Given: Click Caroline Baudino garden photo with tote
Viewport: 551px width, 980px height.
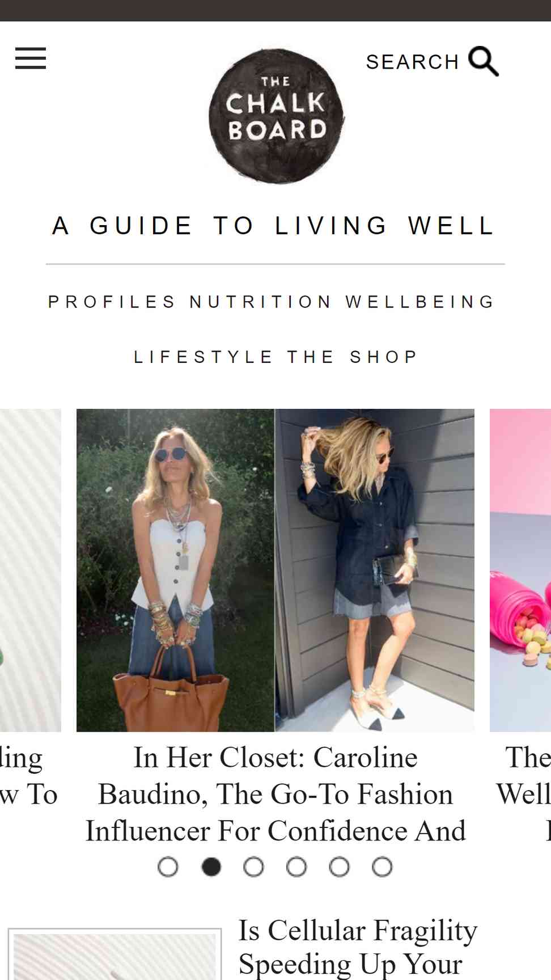Looking at the screenshot, I should 175,570.
